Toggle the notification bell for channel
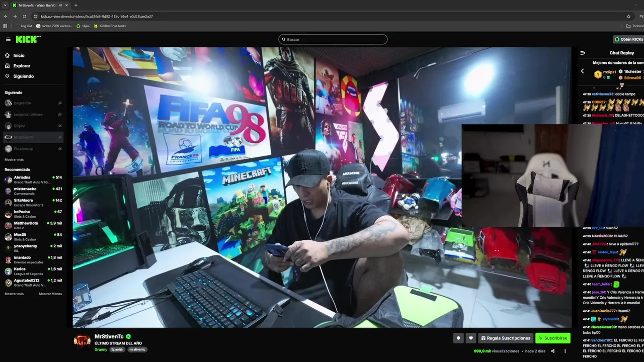 click(x=458, y=338)
